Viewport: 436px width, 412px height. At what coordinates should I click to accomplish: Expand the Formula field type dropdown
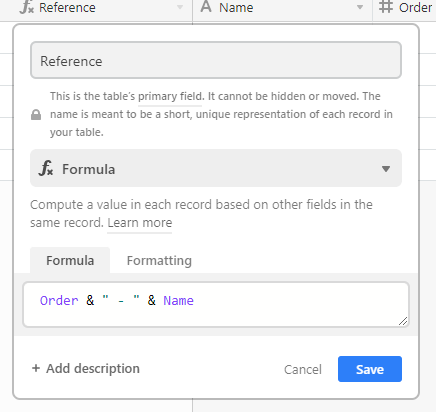point(216,168)
